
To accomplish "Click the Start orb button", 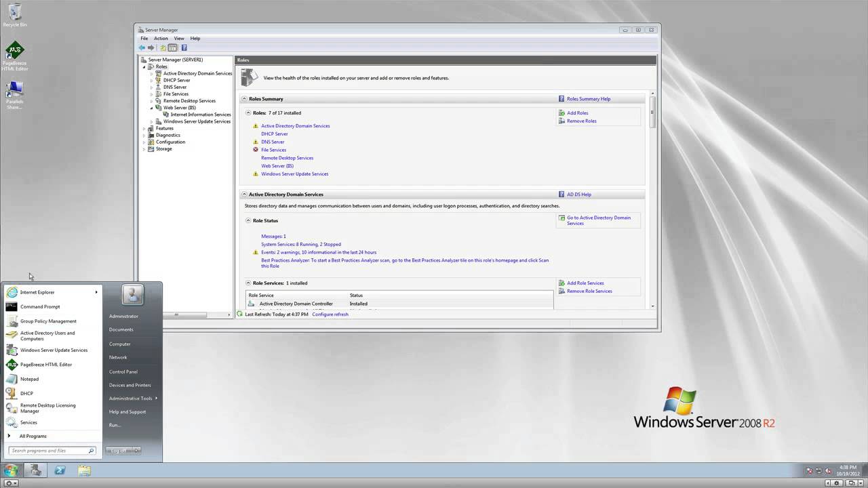I will pyautogui.click(x=11, y=470).
